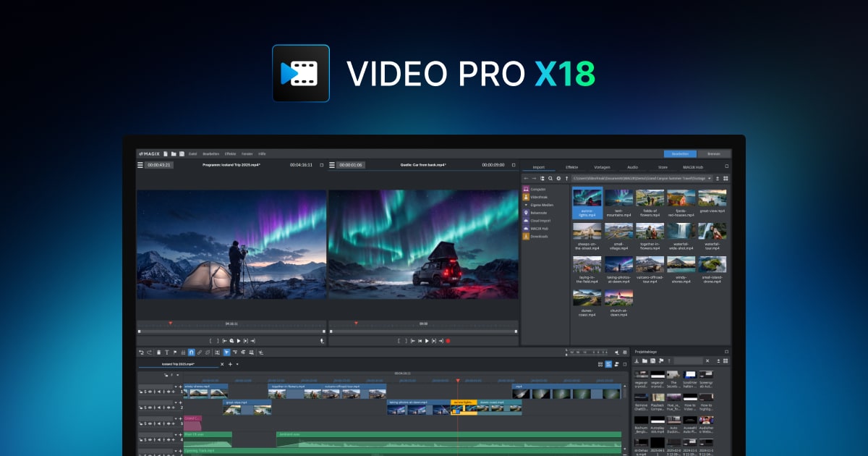Viewport: 868px width, 456px height.
Task: Select the waterfall-wide-shot.mp4 thumbnail
Action: coord(681,232)
